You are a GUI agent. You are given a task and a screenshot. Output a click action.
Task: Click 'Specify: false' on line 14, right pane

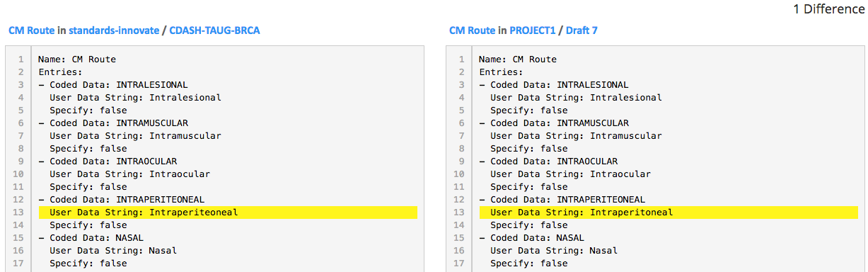[x=529, y=225]
